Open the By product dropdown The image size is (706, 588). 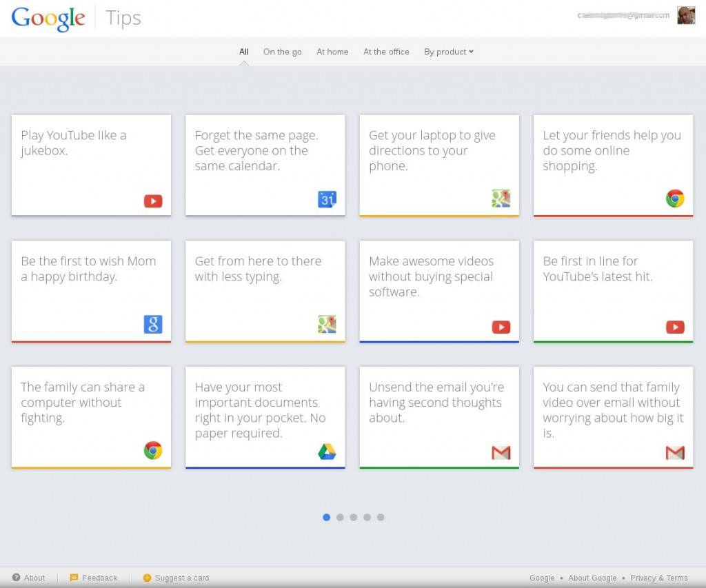pos(448,51)
